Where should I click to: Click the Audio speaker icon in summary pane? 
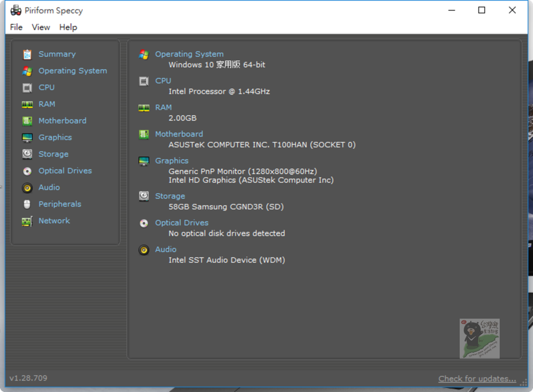click(x=144, y=250)
